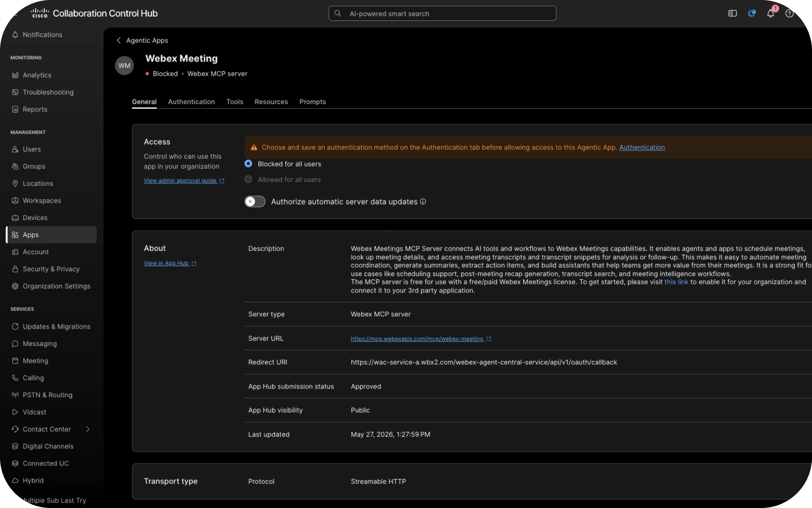Open the help question mark icon
The height and width of the screenshot is (508, 812).
tap(790, 13)
